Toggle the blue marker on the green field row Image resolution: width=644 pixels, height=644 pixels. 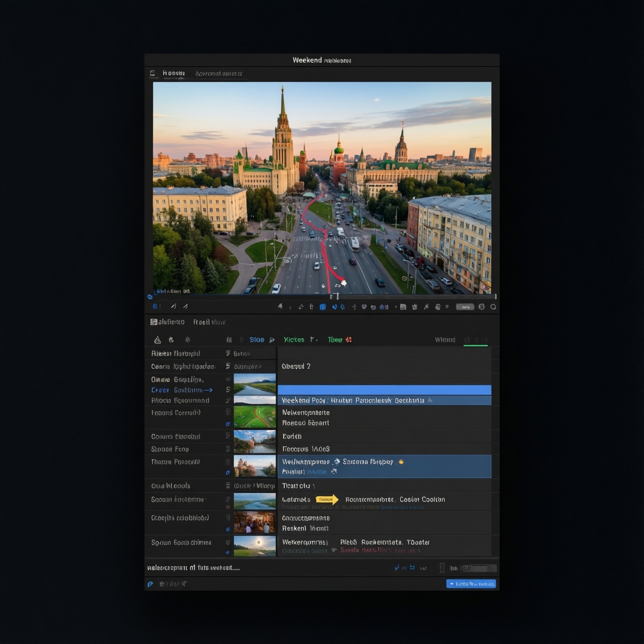tap(228, 424)
